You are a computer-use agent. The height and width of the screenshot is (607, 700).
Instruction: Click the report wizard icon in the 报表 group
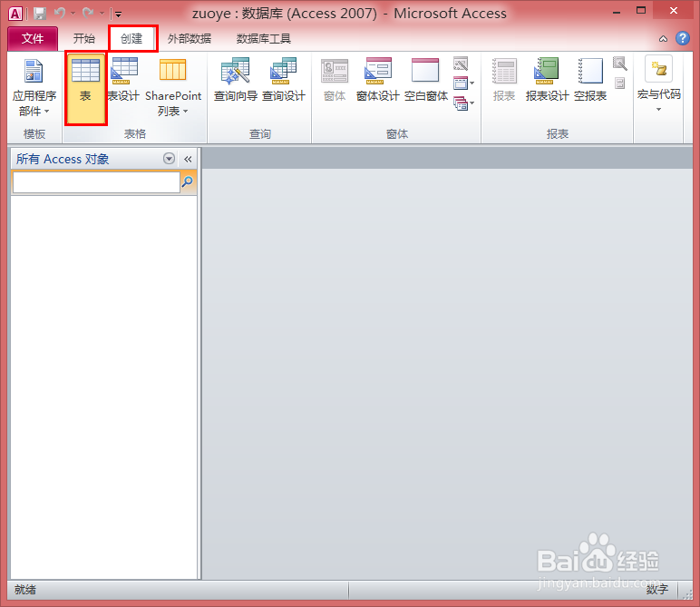(x=620, y=64)
